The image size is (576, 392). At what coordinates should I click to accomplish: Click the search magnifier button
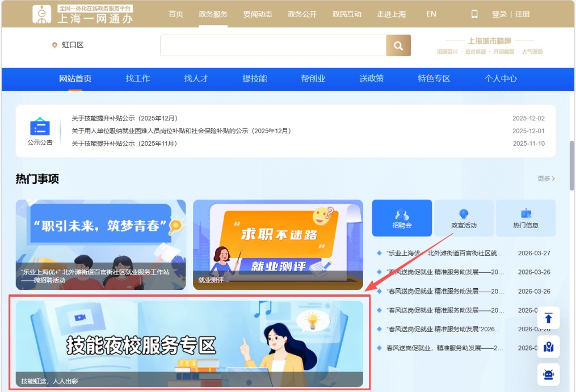coord(398,45)
